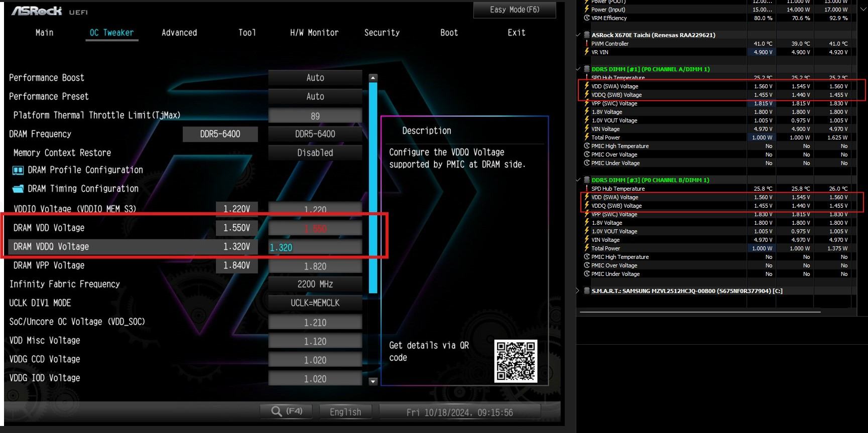Select the OC Tweaker tab
868x433 pixels.
(111, 33)
